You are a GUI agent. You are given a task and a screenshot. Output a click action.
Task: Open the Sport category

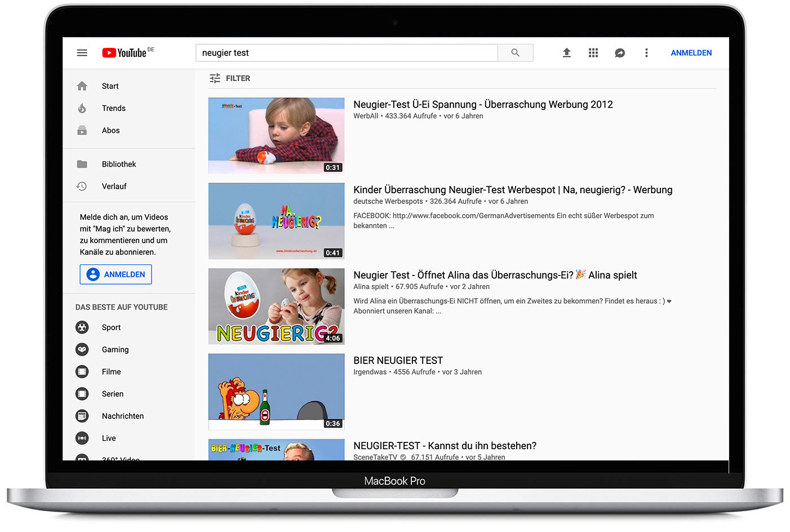click(112, 327)
